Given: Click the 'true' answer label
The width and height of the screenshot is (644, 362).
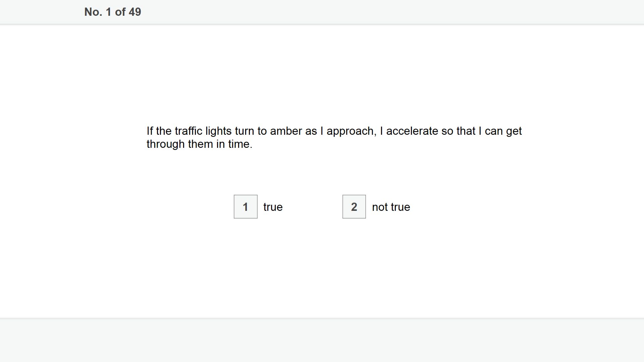Looking at the screenshot, I should click(x=273, y=207).
